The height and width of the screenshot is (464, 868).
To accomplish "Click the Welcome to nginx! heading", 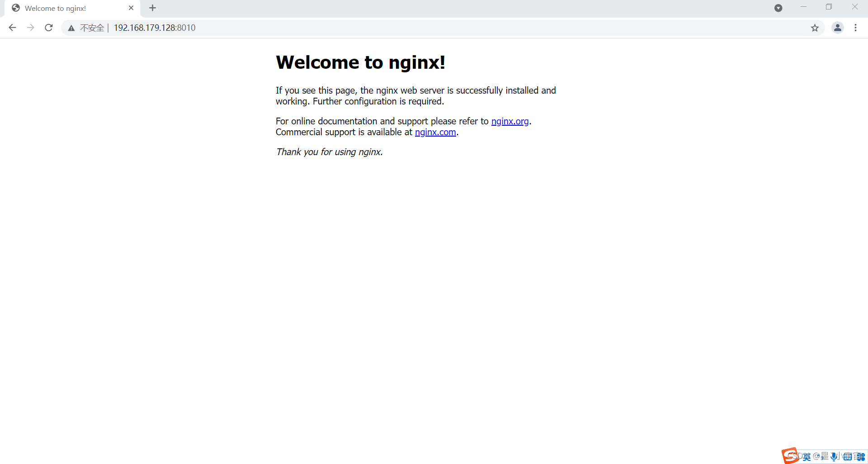I will point(360,62).
